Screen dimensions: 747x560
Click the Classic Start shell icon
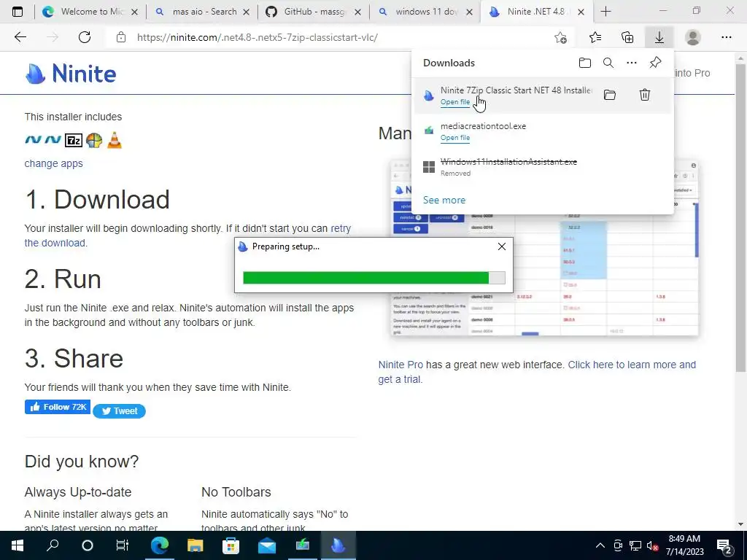(94, 140)
